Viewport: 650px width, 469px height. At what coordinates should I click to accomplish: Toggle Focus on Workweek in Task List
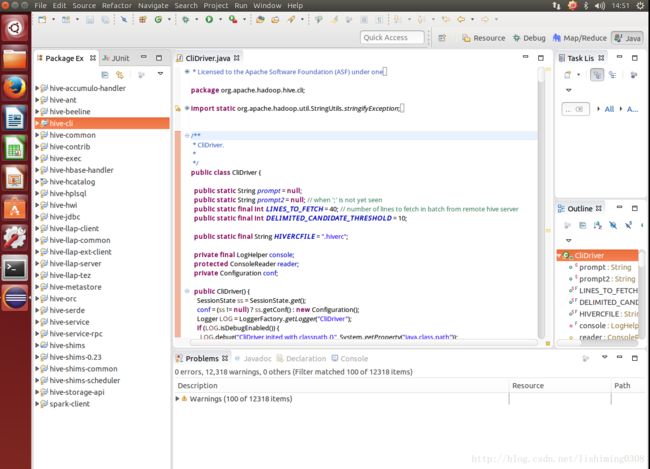[x=633, y=75]
